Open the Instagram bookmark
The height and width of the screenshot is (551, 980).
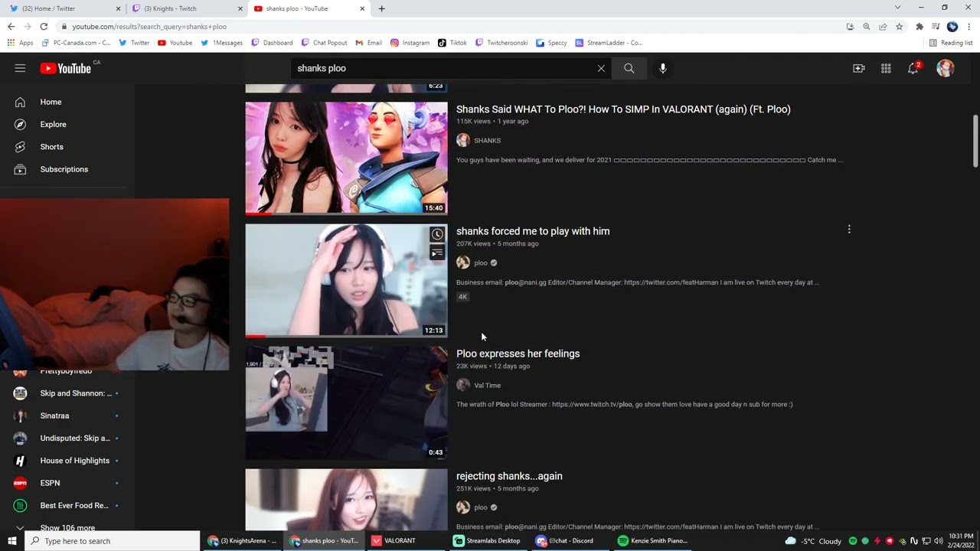tap(410, 43)
